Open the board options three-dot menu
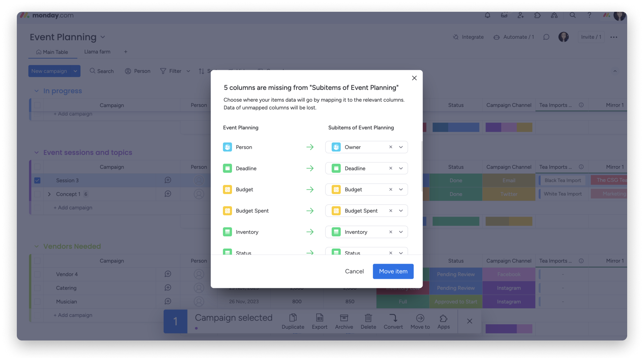Image resolution: width=644 pixels, height=358 pixels. click(614, 37)
